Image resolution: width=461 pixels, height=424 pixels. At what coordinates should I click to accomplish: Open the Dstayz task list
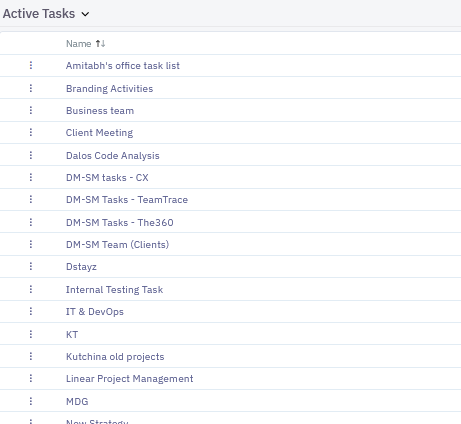(x=81, y=267)
